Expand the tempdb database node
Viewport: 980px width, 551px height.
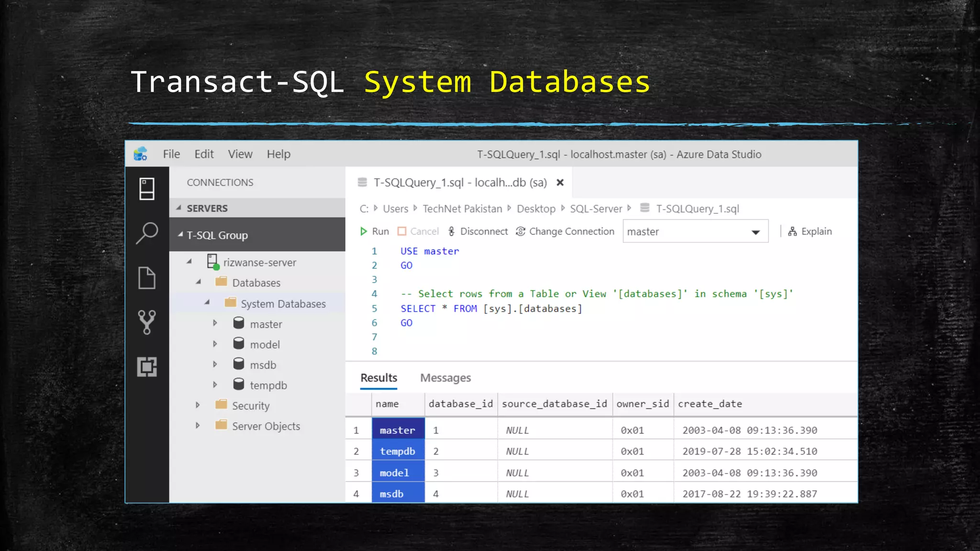click(215, 385)
